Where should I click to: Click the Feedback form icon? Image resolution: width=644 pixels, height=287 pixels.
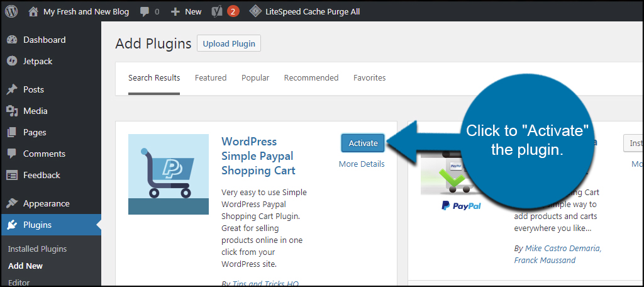(x=12, y=175)
